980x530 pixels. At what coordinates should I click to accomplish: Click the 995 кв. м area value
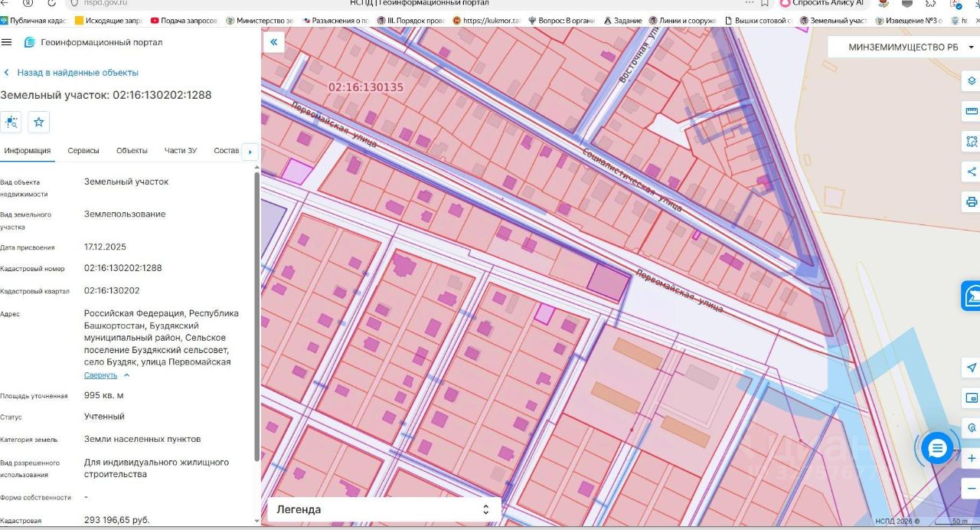pyautogui.click(x=103, y=395)
